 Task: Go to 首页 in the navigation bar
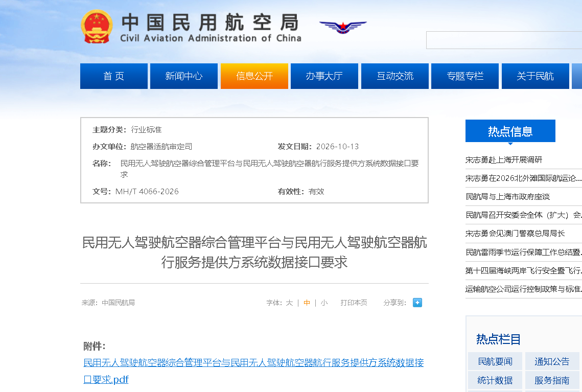click(114, 76)
